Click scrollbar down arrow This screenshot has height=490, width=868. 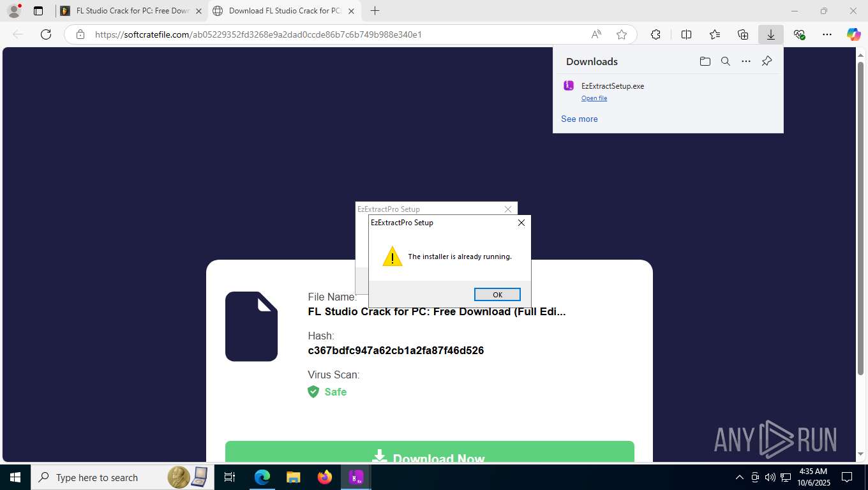(860, 454)
